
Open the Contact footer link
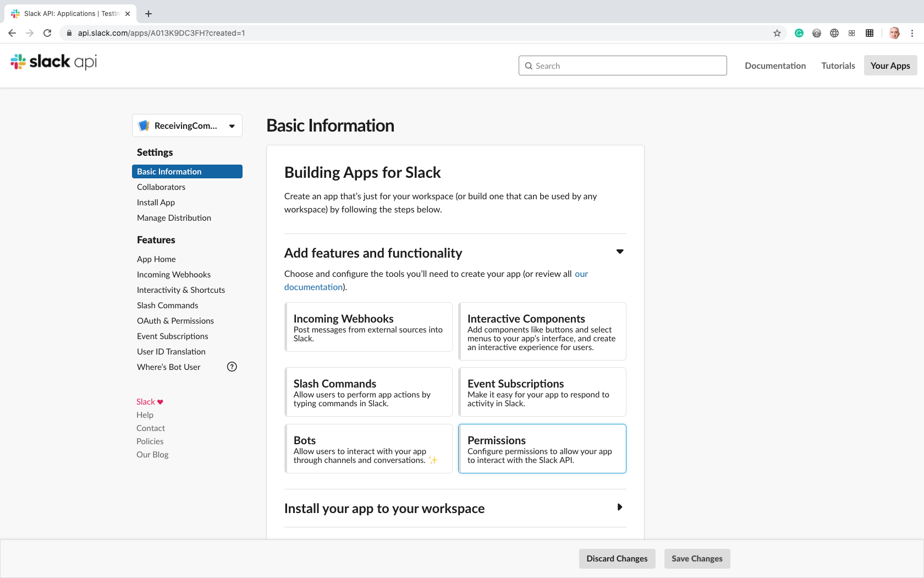pos(151,428)
